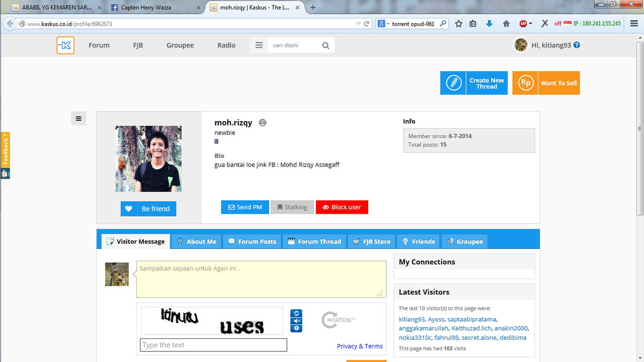Expand the URL history dropdown arrow

[358, 24]
